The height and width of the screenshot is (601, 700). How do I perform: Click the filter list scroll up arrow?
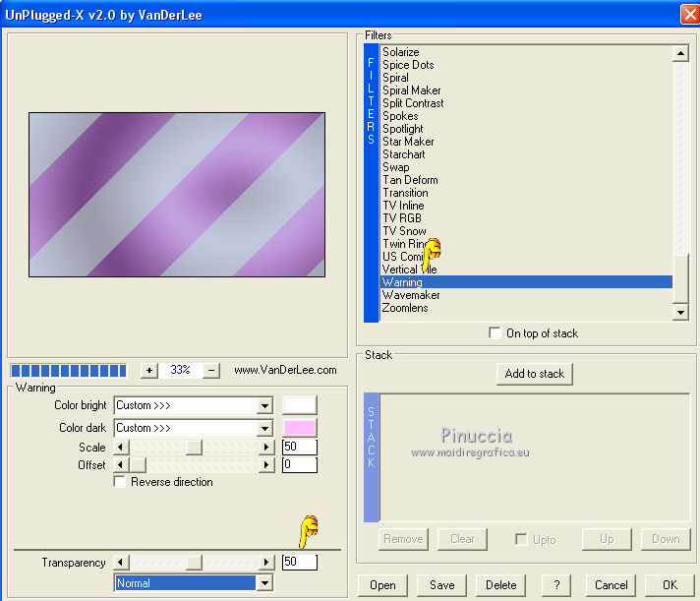coord(680,53)
